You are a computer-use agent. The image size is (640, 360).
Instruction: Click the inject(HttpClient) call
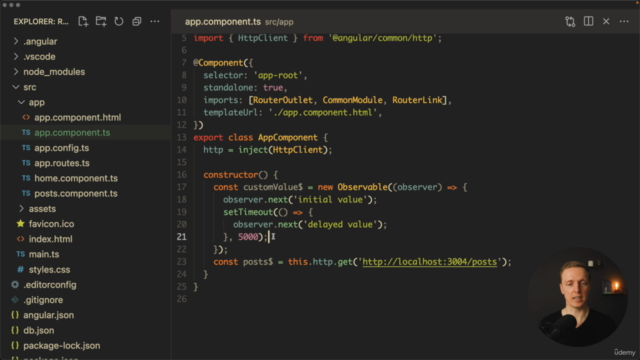[x=283, y=150]
